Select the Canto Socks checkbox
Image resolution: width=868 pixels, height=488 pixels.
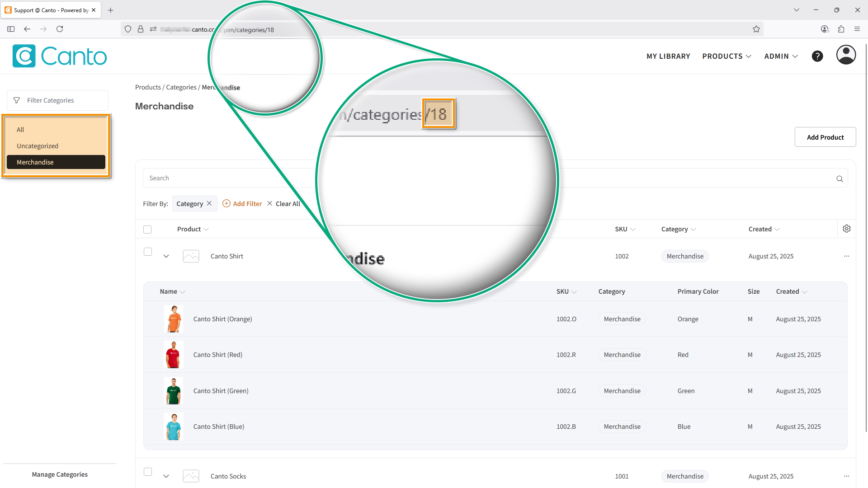click(x=148, y=472)
